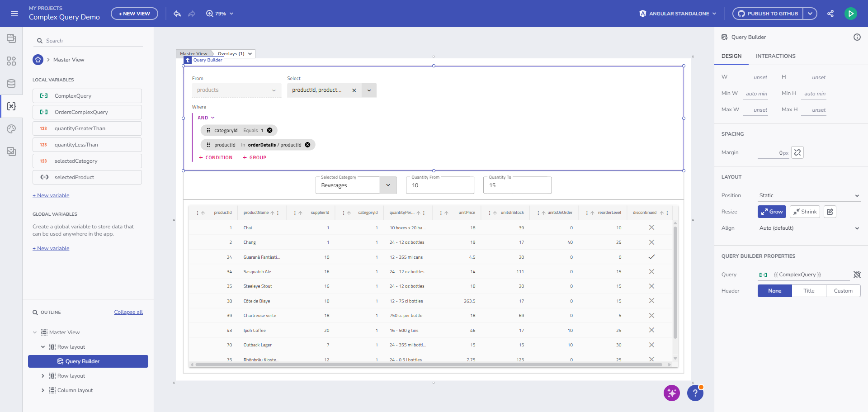Select Shrink resize option
868x412 pixels.
[x=805, y=212]
